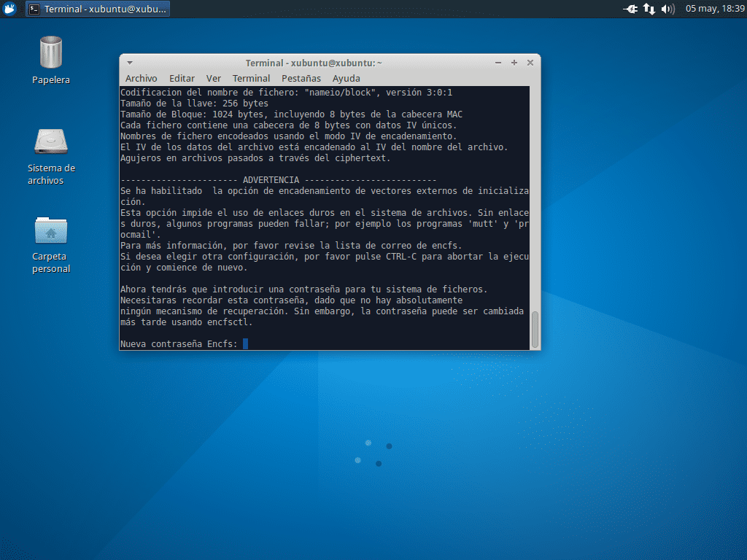Image resolution: width=747 pixels, height=560 pixels.
Task: Open the Whisker applications menu
Action: click(x=9, y=9)
